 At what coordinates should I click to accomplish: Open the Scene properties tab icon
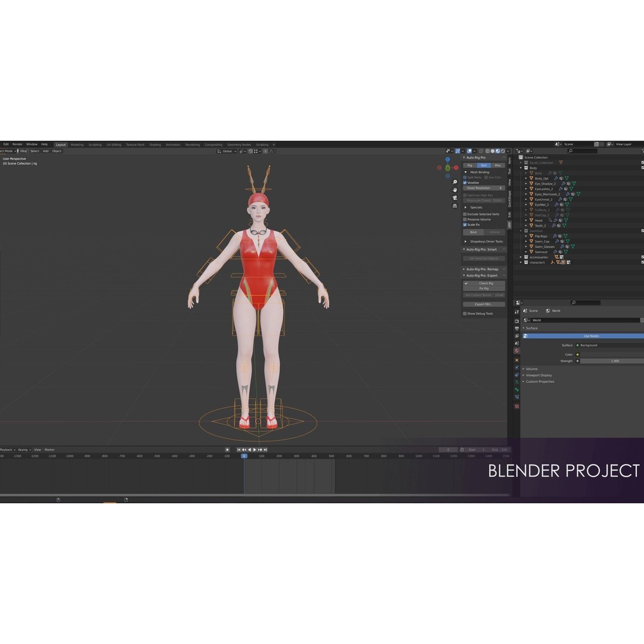516,343
